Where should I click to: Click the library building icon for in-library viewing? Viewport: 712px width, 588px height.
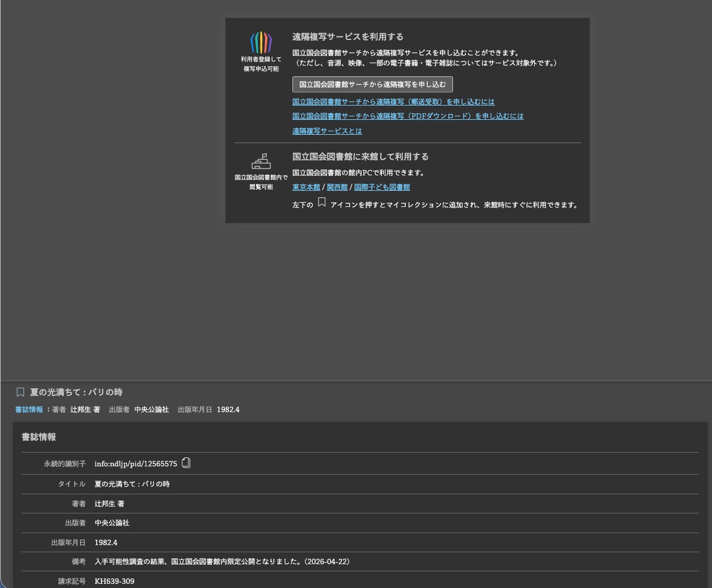point(261,162)
